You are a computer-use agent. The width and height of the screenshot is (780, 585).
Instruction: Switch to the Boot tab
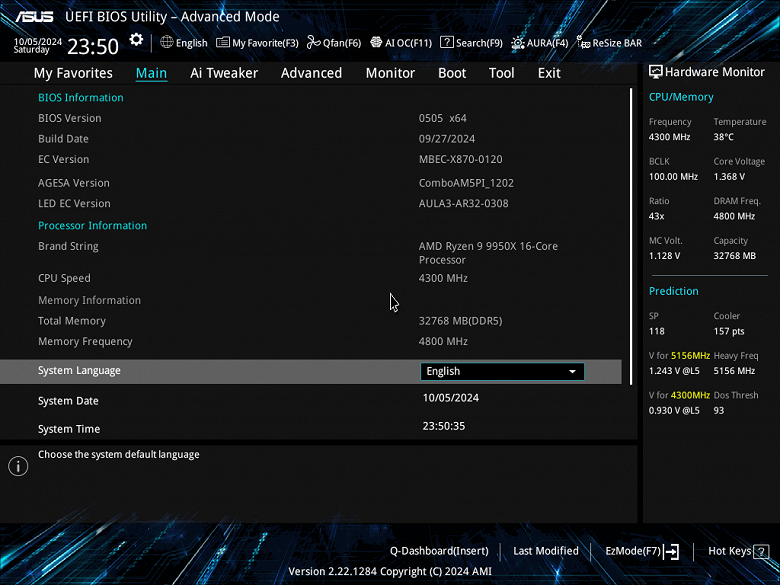[x=452, y=73]
